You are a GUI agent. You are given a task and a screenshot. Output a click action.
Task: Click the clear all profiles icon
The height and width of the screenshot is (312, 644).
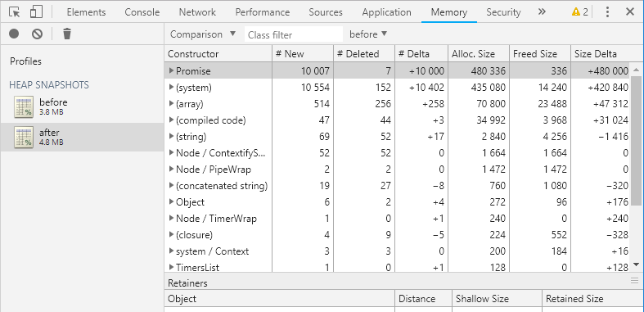click(x=38, y=34)
